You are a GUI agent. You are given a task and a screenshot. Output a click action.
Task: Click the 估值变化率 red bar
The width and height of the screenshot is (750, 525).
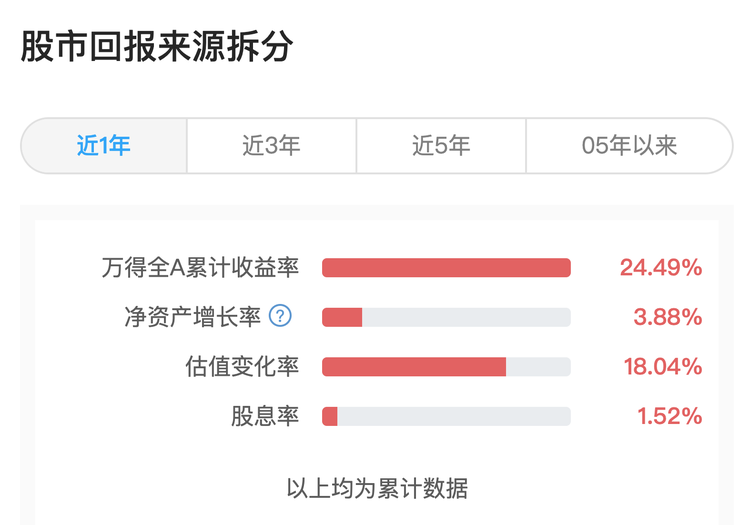coord(414,367)
